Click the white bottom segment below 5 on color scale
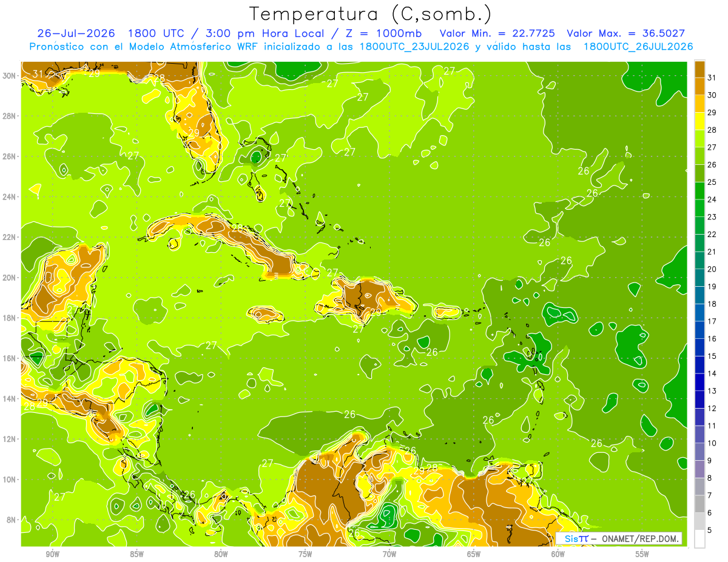 point(699,539)
